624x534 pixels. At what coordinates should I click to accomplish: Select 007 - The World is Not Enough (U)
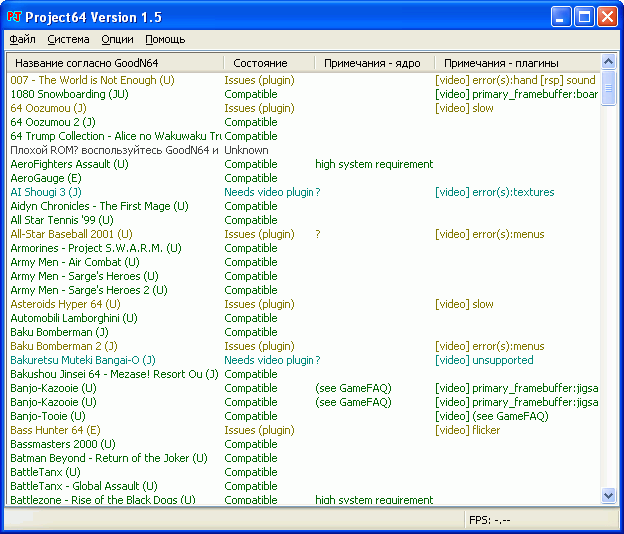tap(92, 80)
